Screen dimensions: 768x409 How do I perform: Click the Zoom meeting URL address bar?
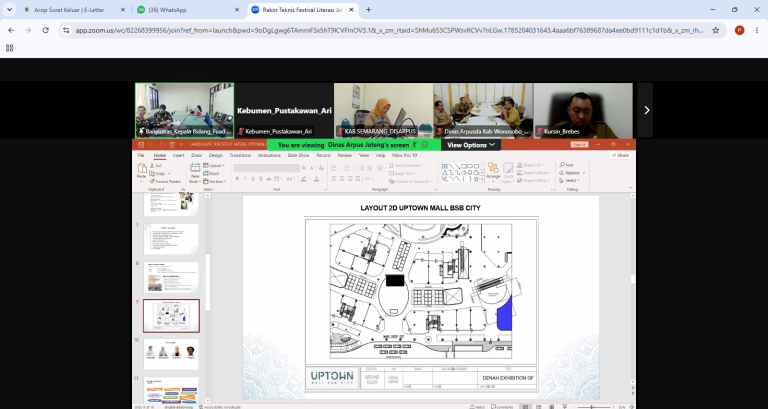point(389,30)
